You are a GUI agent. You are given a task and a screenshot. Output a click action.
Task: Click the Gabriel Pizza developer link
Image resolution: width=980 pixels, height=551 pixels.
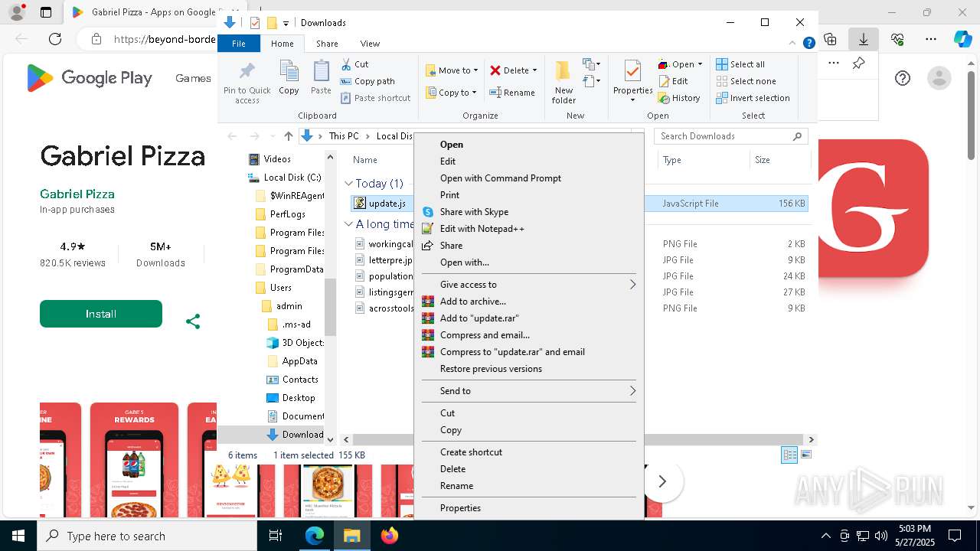tap(77, 194)
